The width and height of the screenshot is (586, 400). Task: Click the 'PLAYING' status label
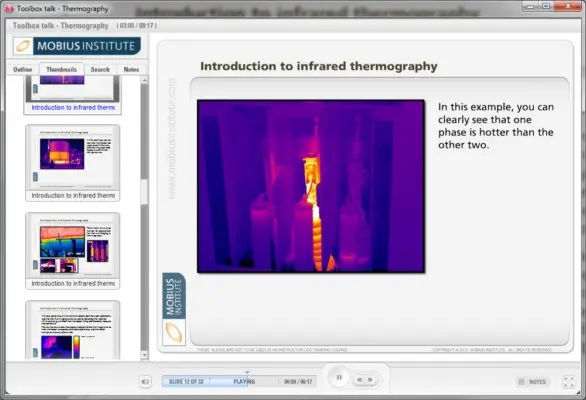point(244,382)
